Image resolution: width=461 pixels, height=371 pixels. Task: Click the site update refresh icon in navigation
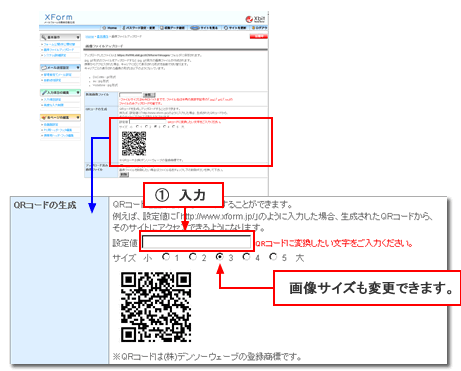tap(226, 28)
